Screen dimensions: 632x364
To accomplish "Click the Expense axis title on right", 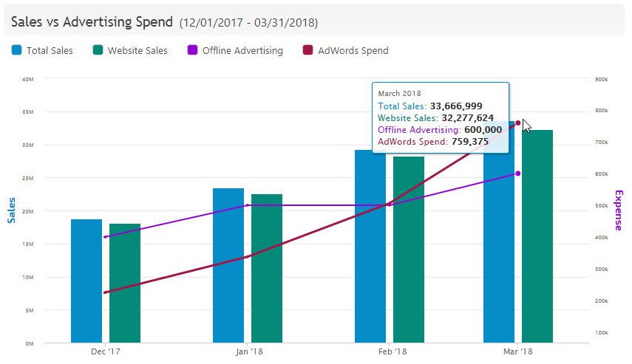I will pyautogui.click(x=619, y=210).
